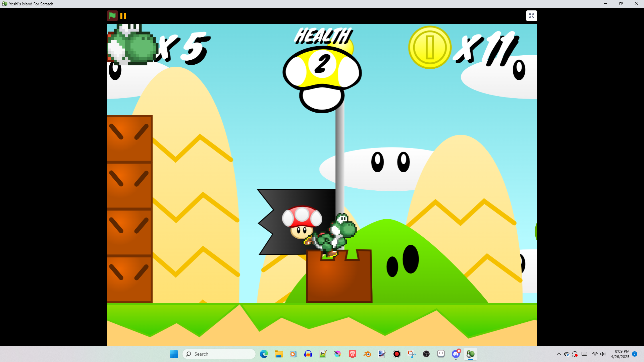This screenshot has height=362, width=644.
Task: Open the drawing tablet app taskbar icon
Action: coord(382,354)
